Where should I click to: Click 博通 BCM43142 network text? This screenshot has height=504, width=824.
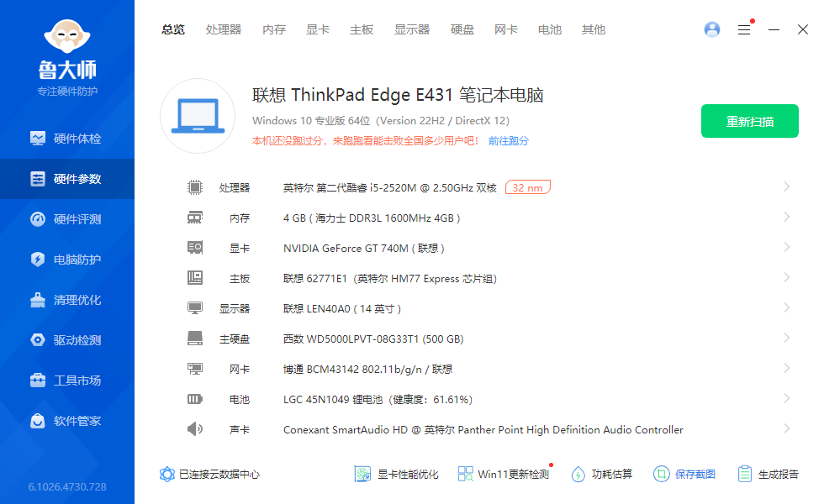pos(367,370)
